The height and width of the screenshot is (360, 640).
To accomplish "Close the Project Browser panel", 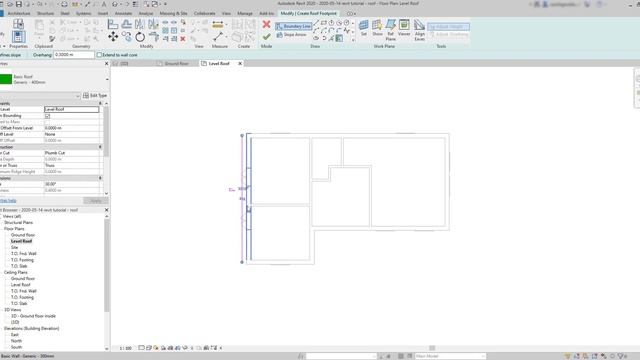I will coord(107,210).
